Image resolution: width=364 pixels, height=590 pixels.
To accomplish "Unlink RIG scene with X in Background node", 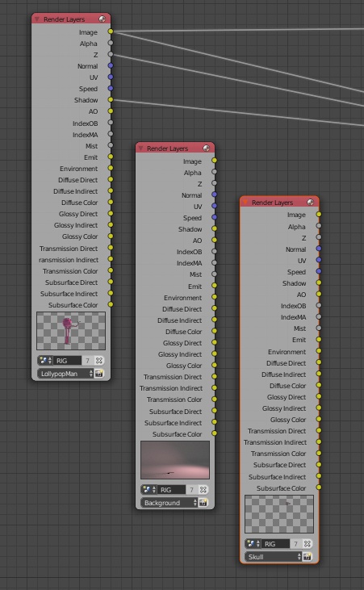I will [203, 490].
